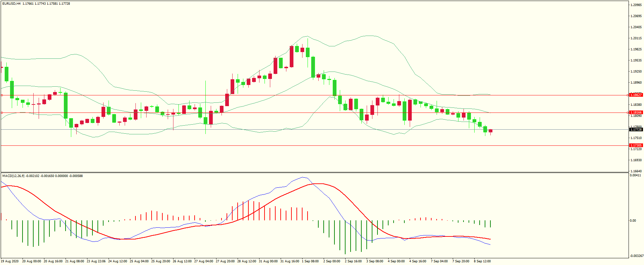644x265 pixels.
Task: Click the 2 Sep 00:00 time label
Action: tap(332, 261)
